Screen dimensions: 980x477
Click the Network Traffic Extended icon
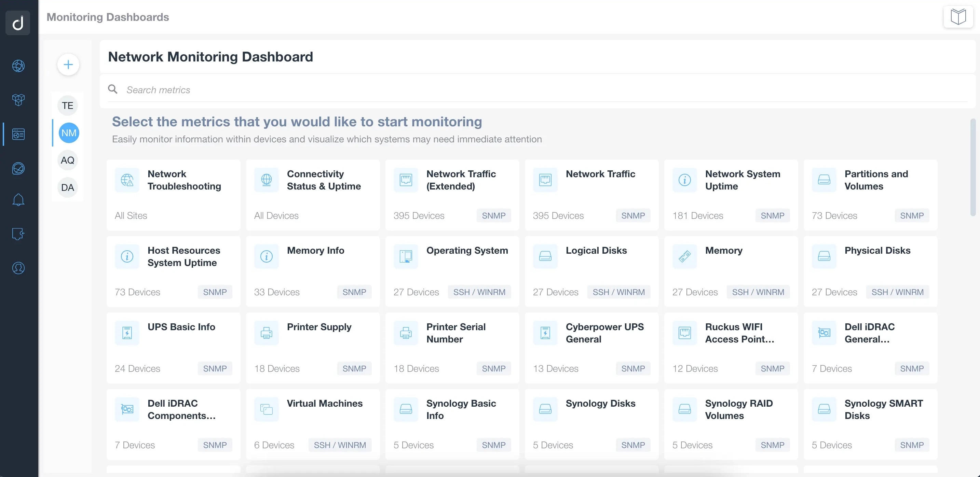[x=406, y=180]
